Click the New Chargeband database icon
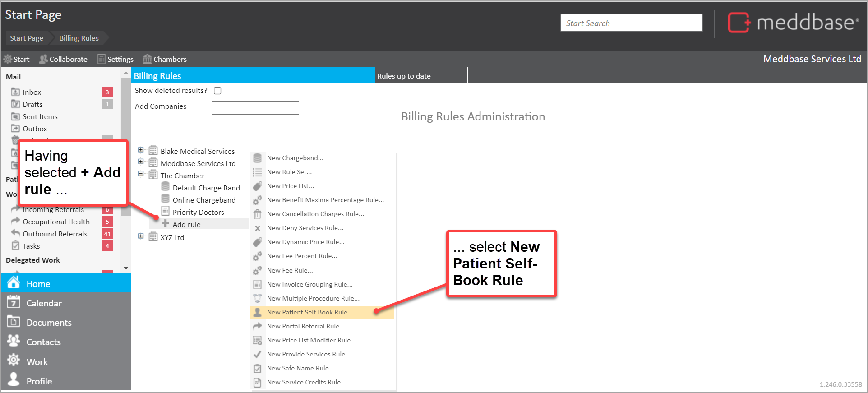Screen dimensions: 868x393 tap(257, 158)
